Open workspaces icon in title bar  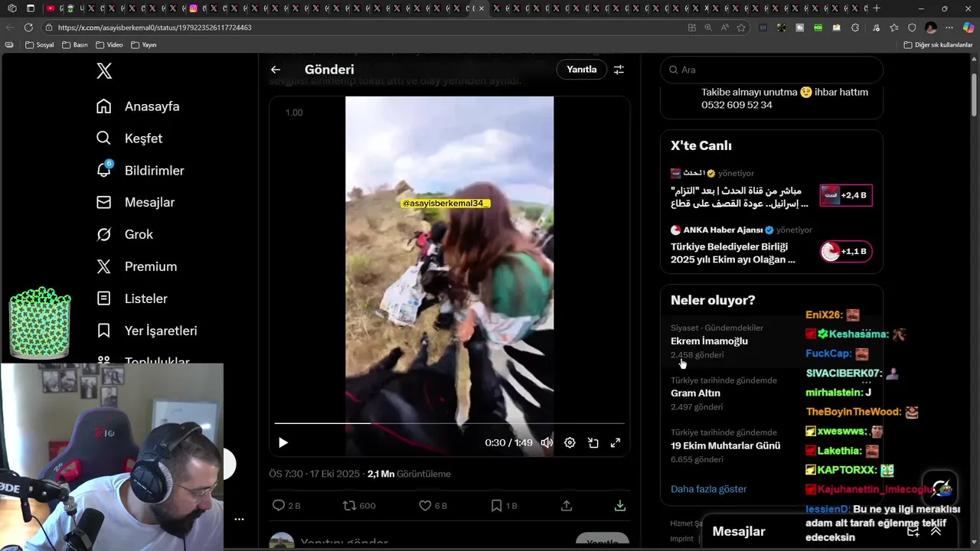pos(11,8)
